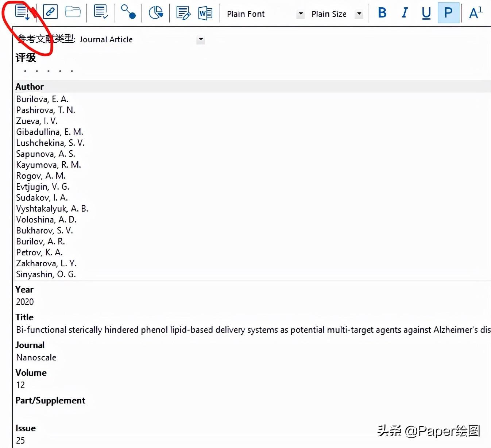The width and height of the screenshot is (491, 448).
Task: Open the pie chart figure icon
Action: 156,13
